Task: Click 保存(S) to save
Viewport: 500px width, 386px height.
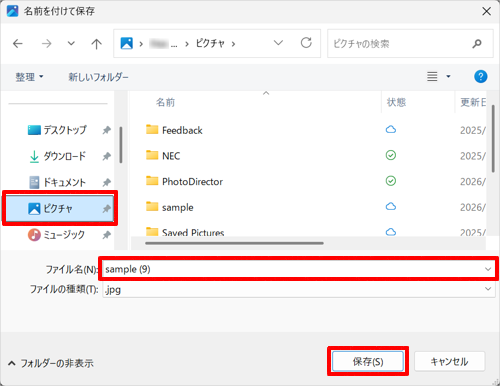Action: pyautogui.click(x=368, y=361)
